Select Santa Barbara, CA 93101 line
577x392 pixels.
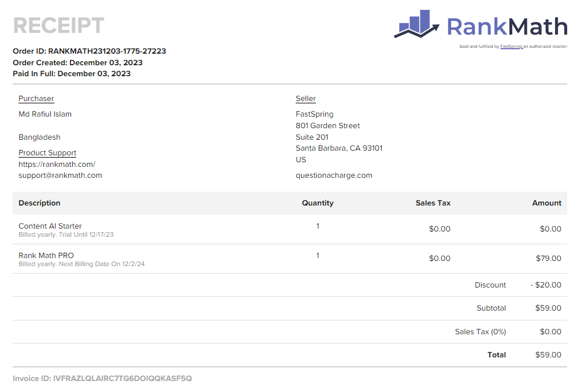coord(339,148)
